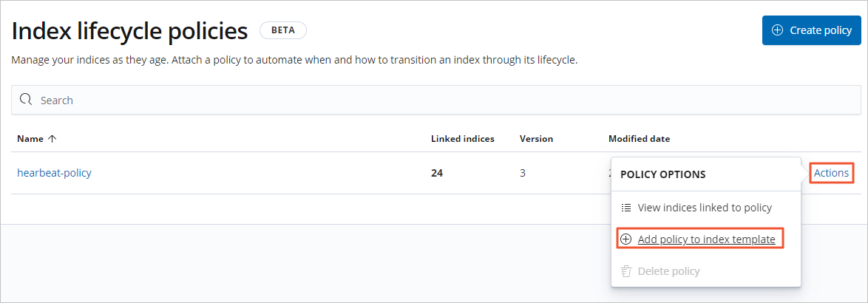Click the magnifier icon in the search bar
Screen dimensions: 868x303
26,100
